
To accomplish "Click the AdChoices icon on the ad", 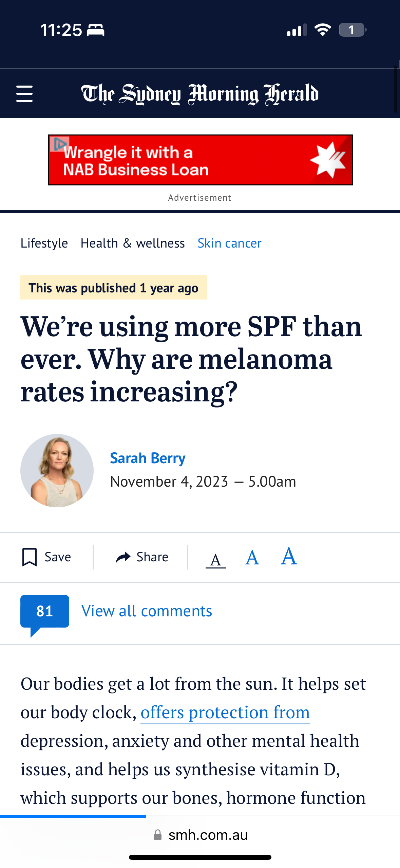I will pos(60,144).
